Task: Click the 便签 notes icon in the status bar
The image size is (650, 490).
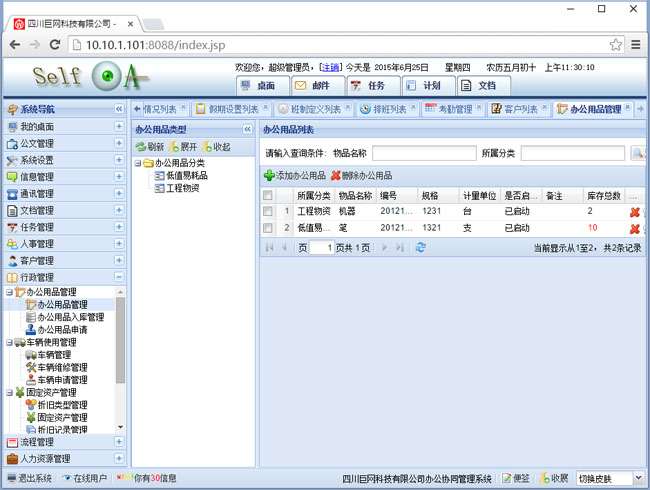Action: [507, 478]
